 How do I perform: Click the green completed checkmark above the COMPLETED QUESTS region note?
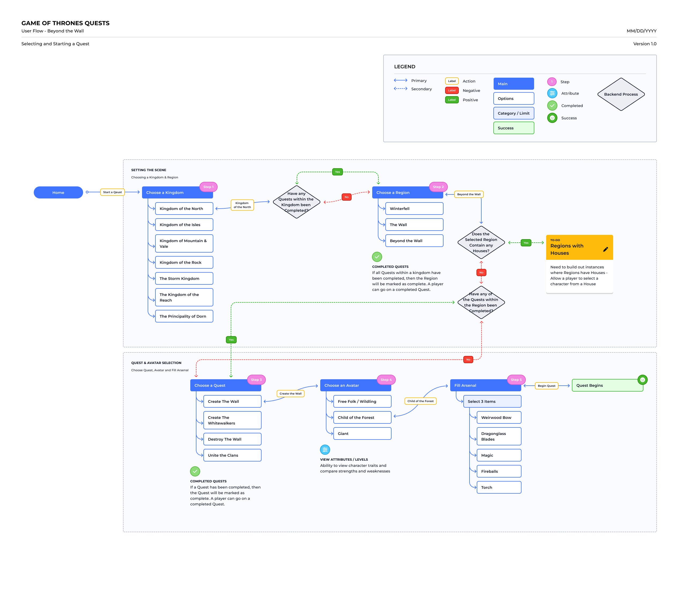pos(377,256)
